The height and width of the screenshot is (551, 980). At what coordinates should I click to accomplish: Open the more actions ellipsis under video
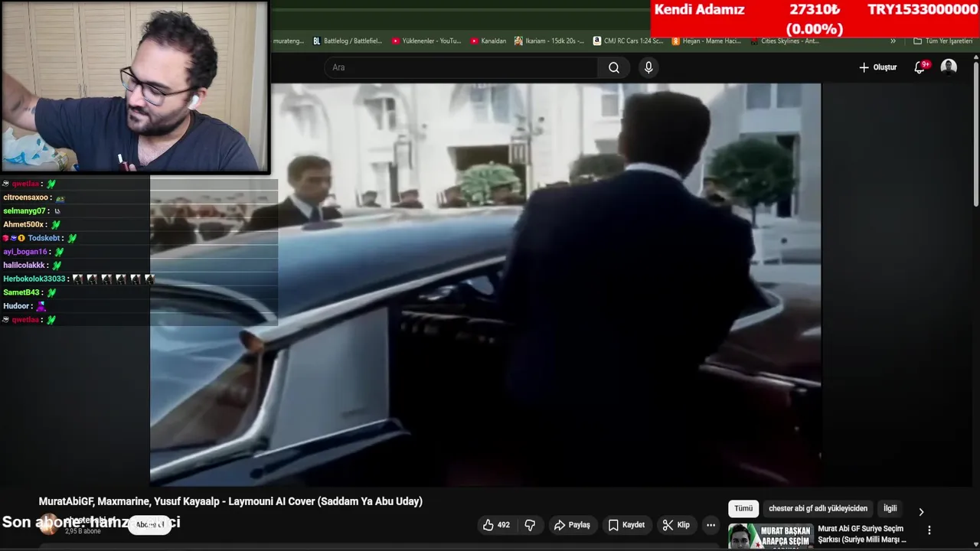click(x=711, y=525)
